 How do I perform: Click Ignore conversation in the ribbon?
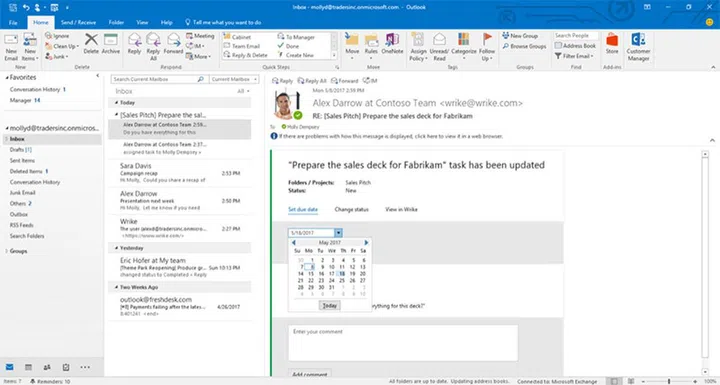click(x=57, y=36)
